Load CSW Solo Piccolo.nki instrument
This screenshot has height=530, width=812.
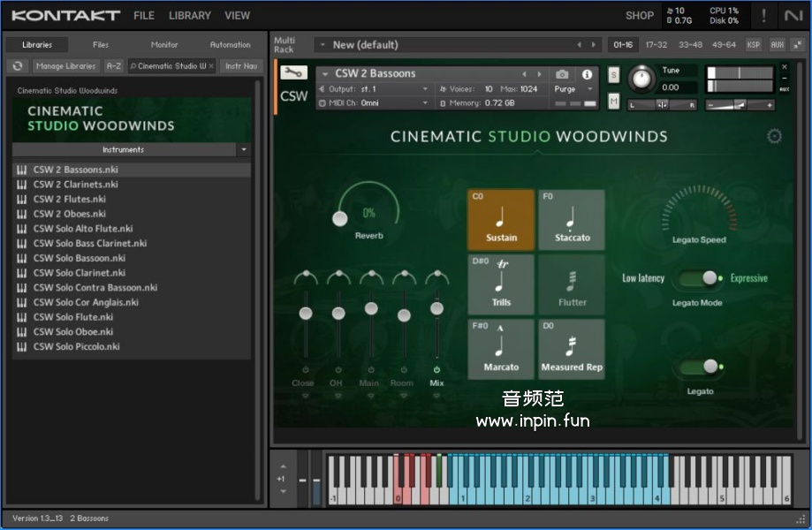point(76,347)
